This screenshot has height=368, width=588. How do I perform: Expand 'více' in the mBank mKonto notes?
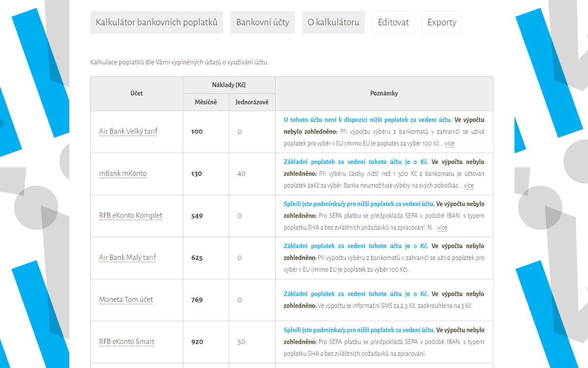(x=468, y=186)
